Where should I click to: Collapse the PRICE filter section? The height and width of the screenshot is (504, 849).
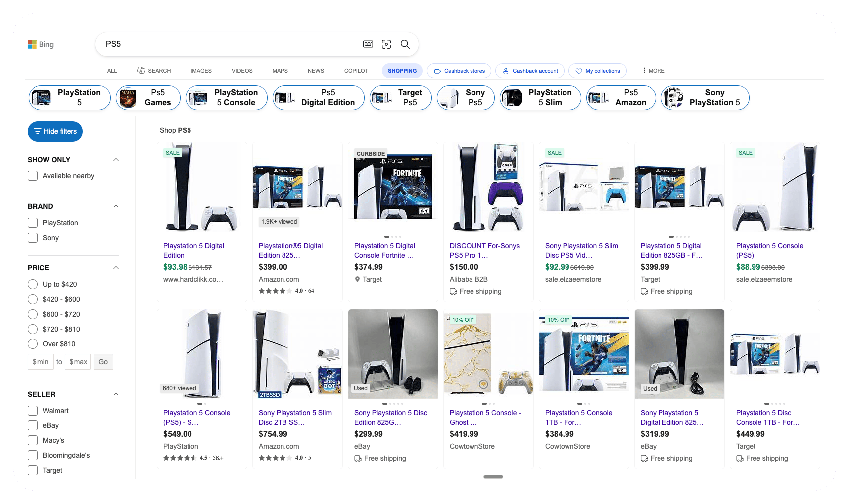[x=116, y=268]
